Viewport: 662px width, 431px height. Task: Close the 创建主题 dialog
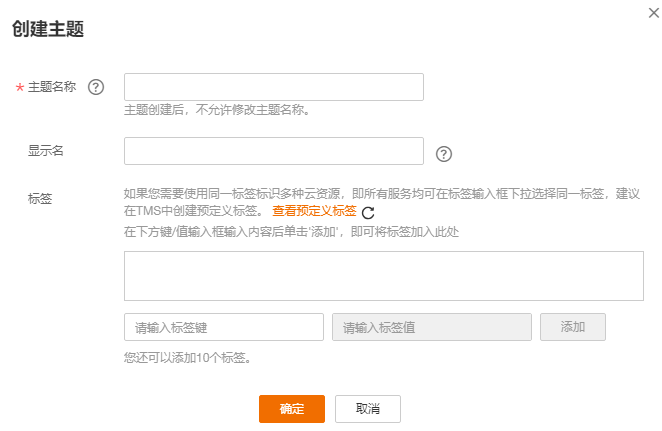(x=653, y=11)
